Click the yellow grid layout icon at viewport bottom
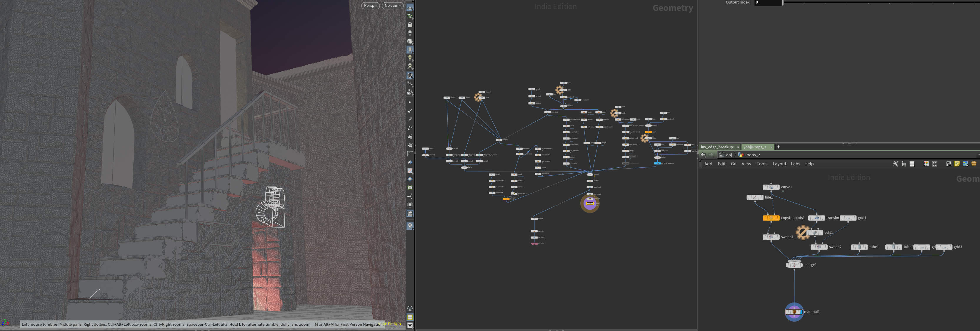Viewport: 980px width, 331px height. pos(410,317)
